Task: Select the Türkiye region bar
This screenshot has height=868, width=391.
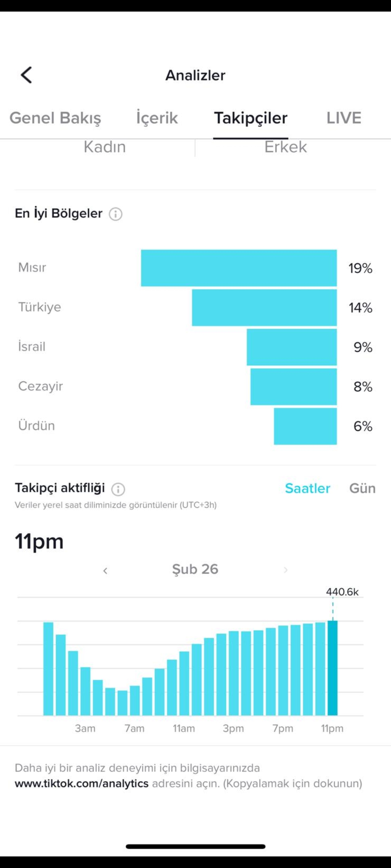Action: [264, 307]
